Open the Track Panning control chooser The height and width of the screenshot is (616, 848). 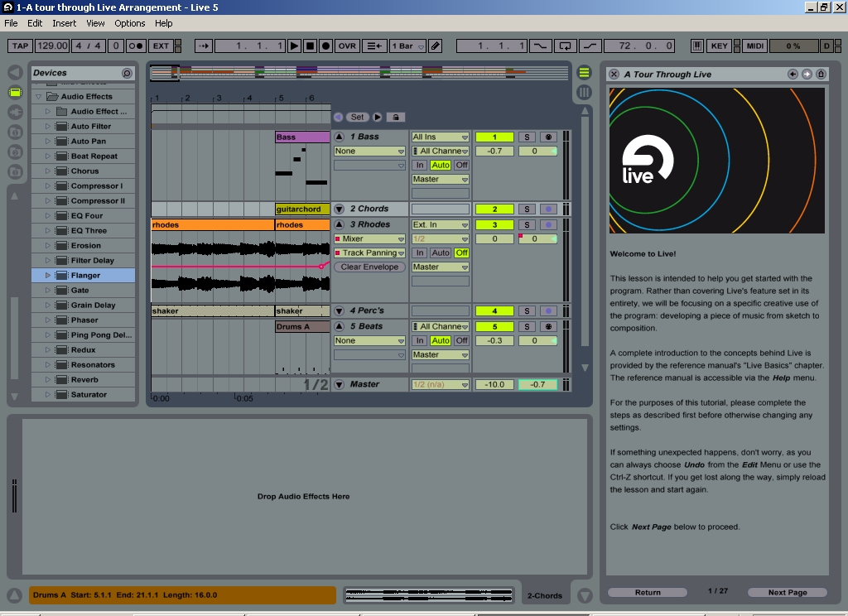point(369,253)
